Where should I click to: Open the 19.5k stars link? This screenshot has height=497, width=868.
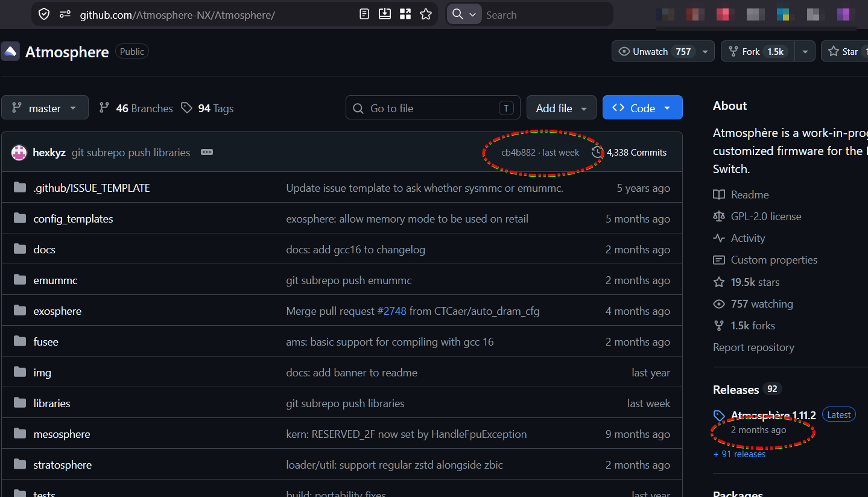point(755,282)
